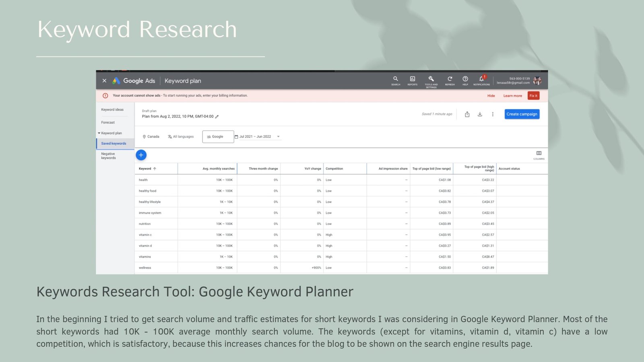The image size is (644, 362).
Task: Sort by Ad impression share column
Action: 393,169
